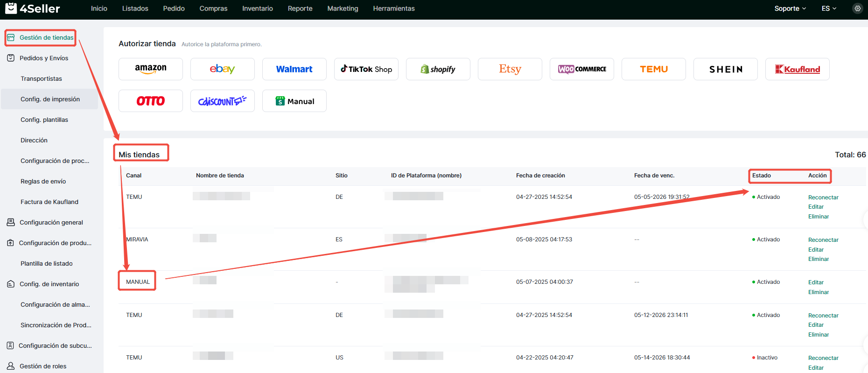Expand Config. de inventario sidebar section

49,284
